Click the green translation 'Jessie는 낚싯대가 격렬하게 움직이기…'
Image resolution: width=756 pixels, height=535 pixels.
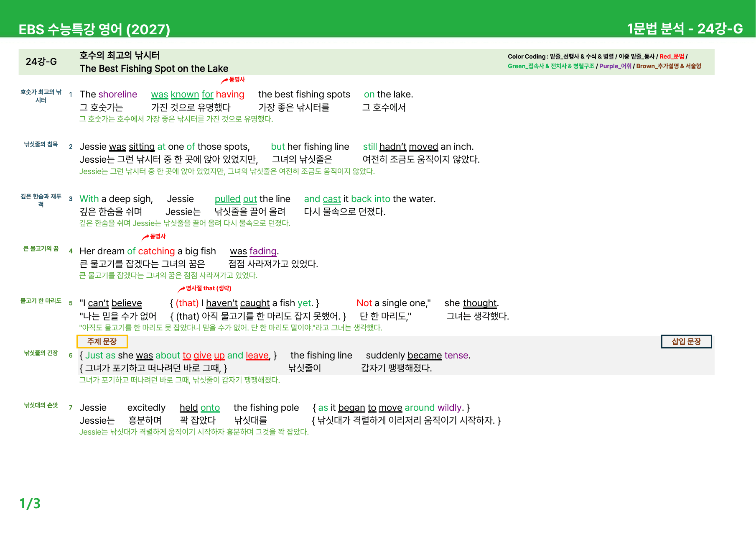(x=194, y=432)
